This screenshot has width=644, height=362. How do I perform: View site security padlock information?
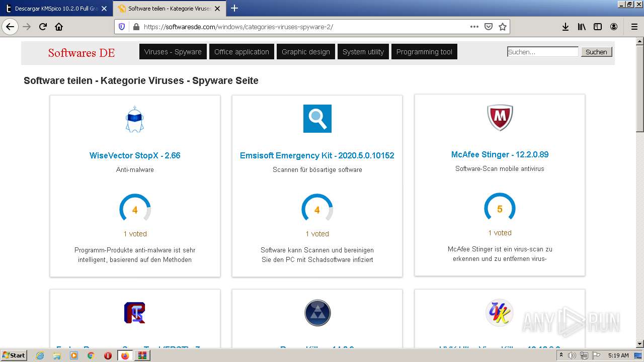pyautogui.click(x=135, y=27)
